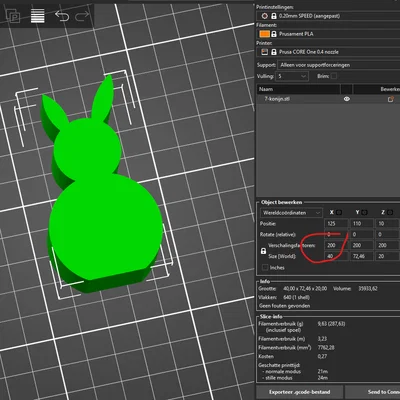Open edit options for 7-konijn.stl
The height and width of the screenshot is (400, 400).
(x=390, y=99)
